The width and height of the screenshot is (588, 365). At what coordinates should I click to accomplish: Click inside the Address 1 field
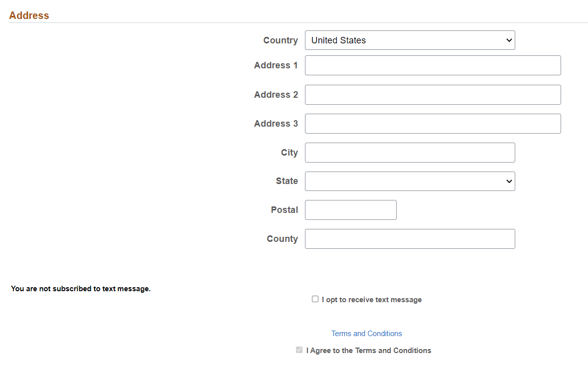(433, 65)
